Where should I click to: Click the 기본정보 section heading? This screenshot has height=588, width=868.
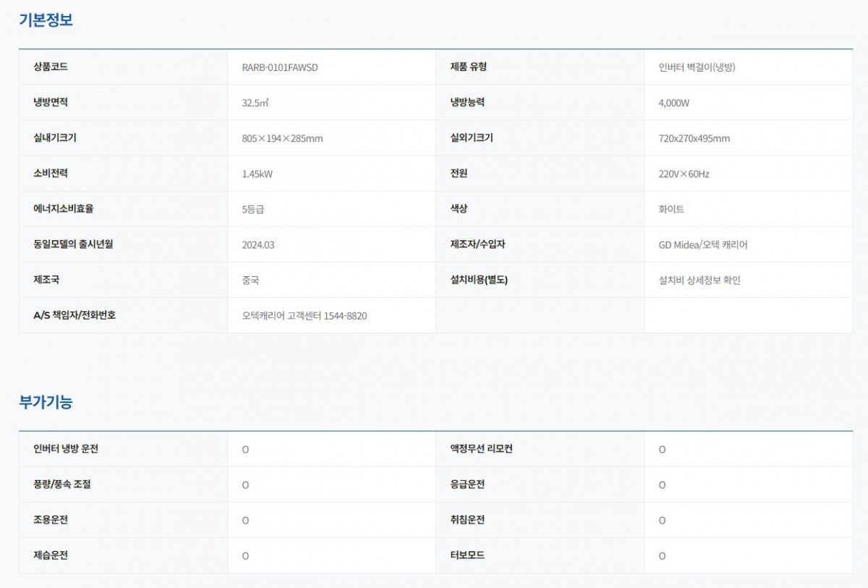click(46, 20)
